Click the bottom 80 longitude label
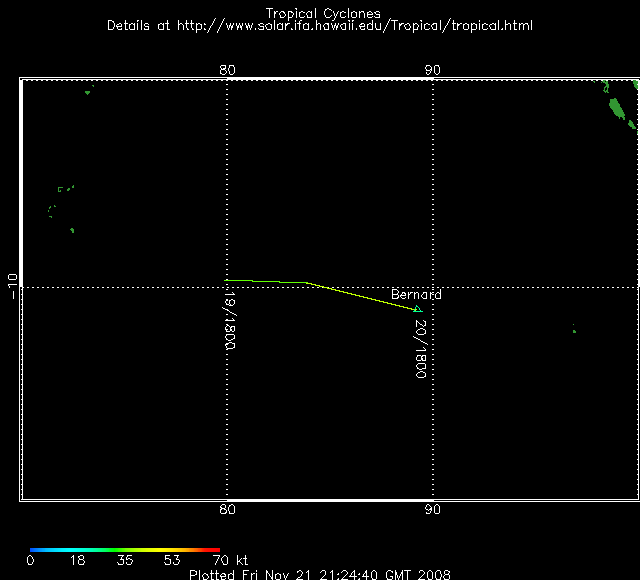The height and width of the screenshot is (580, 640). [227, 509]
